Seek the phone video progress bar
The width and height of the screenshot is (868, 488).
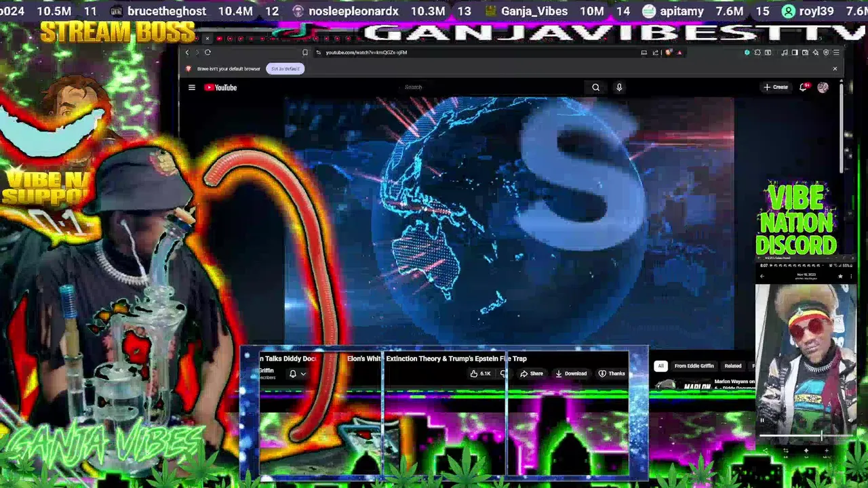tap(806, 436)
